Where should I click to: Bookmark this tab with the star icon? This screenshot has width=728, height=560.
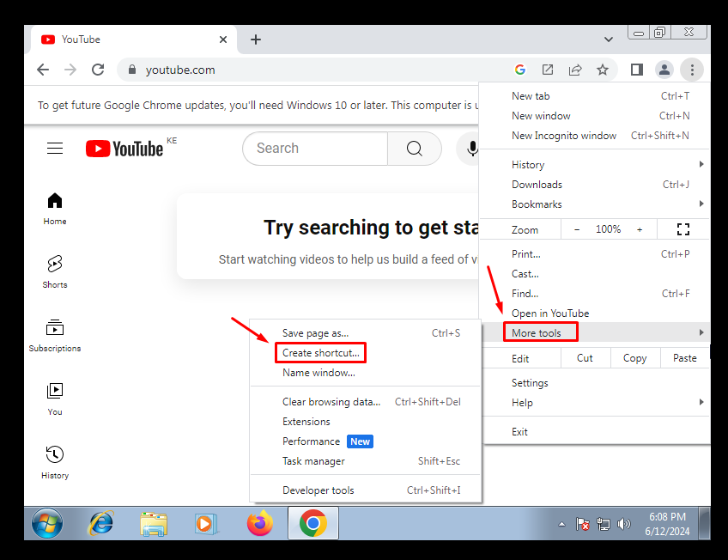pos(603,70)
